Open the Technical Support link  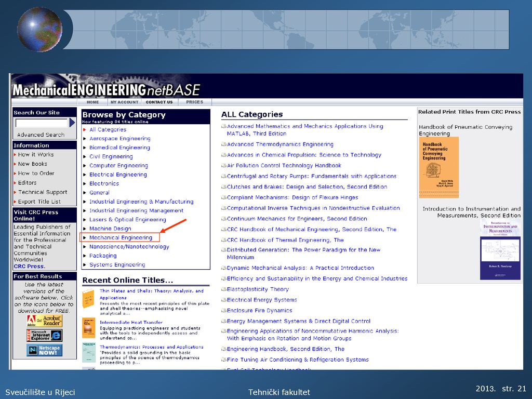tap(43, 192)
